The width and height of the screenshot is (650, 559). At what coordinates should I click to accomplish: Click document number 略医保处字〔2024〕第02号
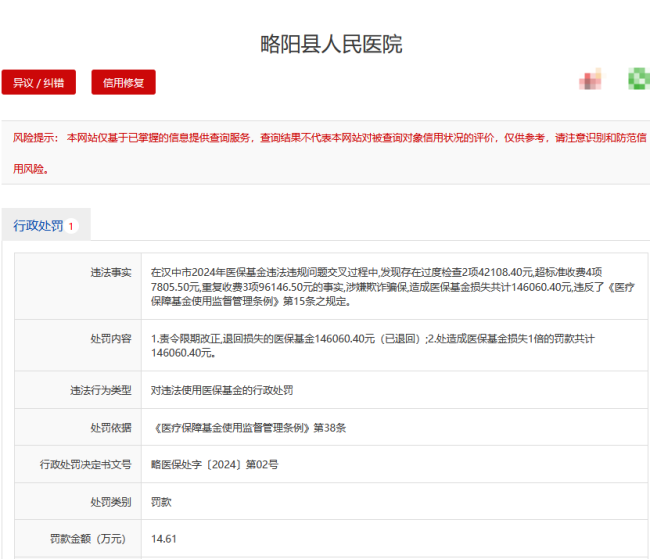click(x=214, y=464)
